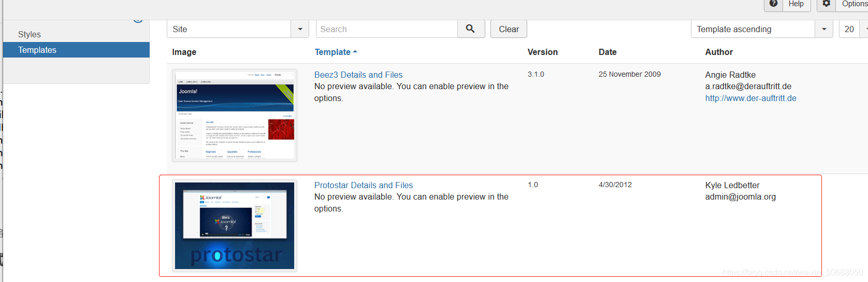Click the Author column header
The height and width of the screenshot is (282, 868).
coord(719,52)
